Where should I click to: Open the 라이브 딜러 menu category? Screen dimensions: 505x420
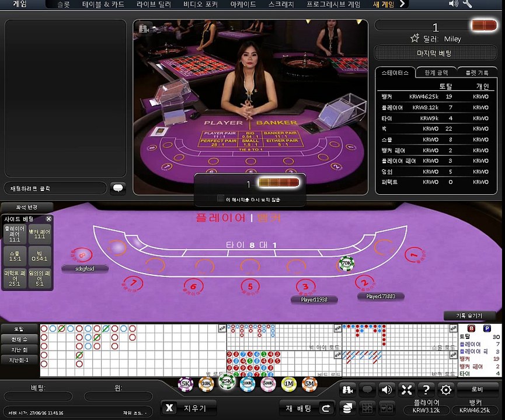pos(154,5)
